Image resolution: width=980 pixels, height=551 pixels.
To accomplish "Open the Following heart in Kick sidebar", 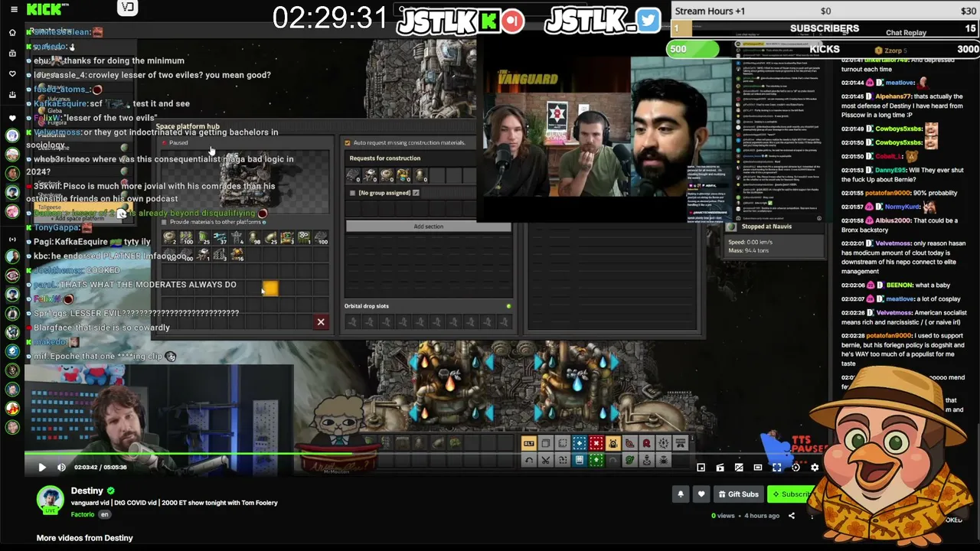I will click(12, 74).
